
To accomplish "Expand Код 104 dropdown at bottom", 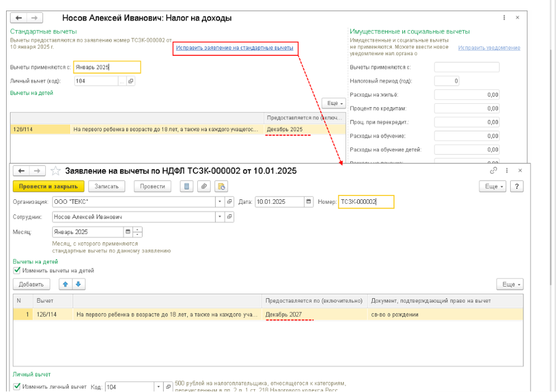I will [159, 386].
